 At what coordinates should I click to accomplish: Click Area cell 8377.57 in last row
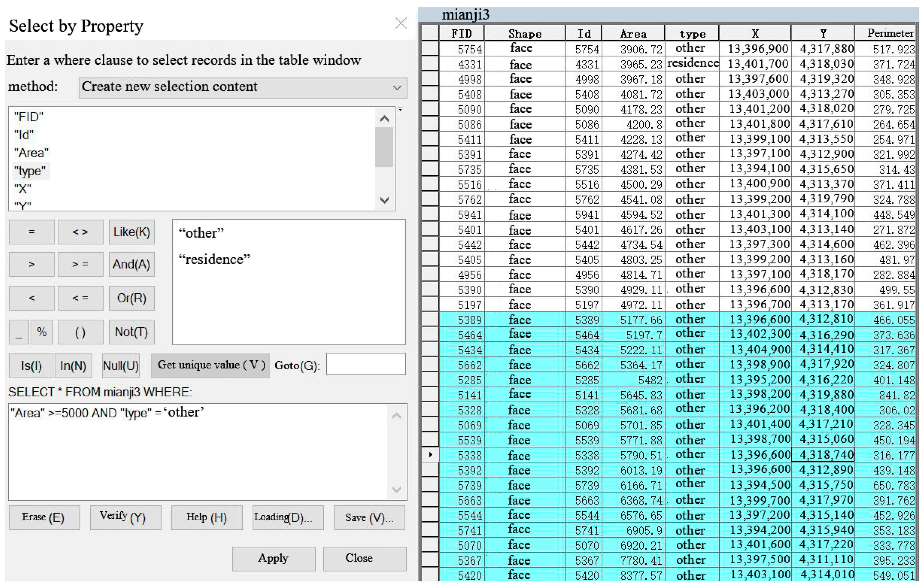tap(633, 575)
